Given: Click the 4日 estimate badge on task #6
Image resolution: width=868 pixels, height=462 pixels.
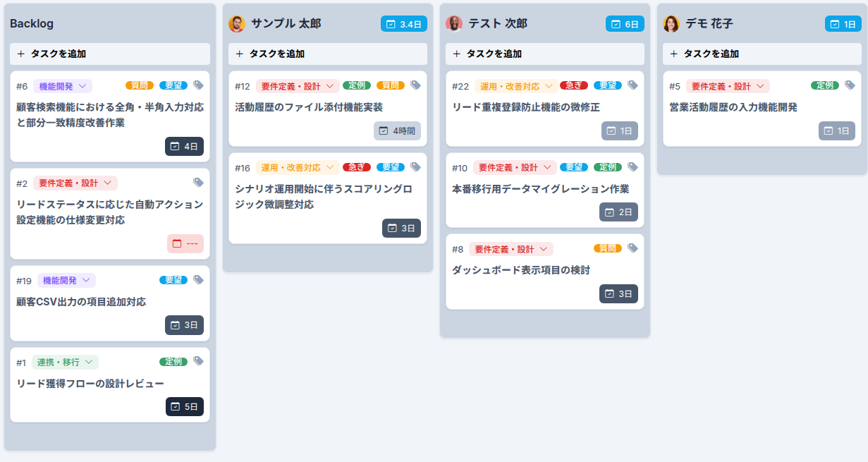Looking at the screenshot, I should (x=184, y=146).
